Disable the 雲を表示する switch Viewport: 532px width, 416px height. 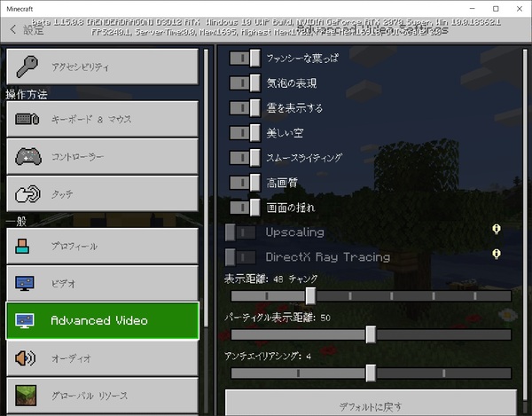tap(245, 108)
